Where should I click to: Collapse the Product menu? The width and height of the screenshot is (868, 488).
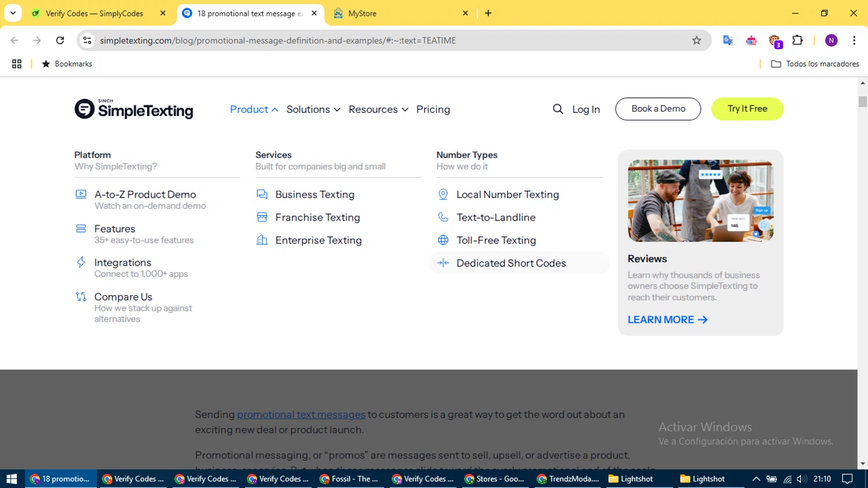click(254, 109)
